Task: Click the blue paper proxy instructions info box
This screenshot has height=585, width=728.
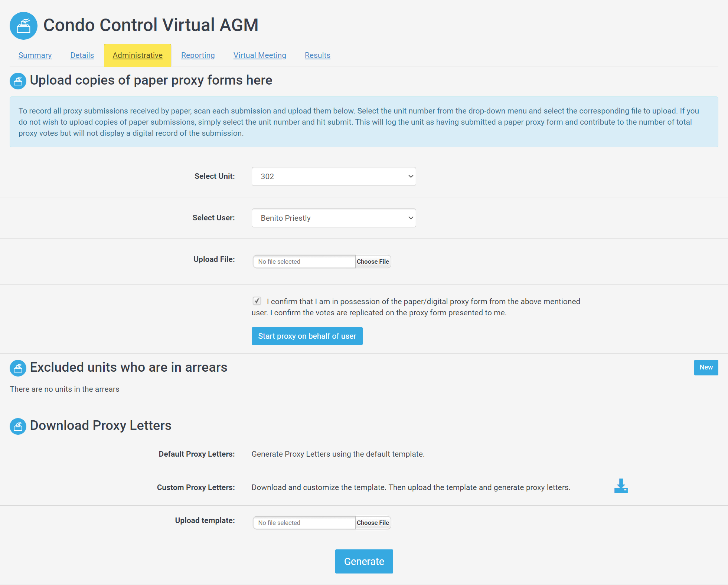Action: tap(364, 122)
